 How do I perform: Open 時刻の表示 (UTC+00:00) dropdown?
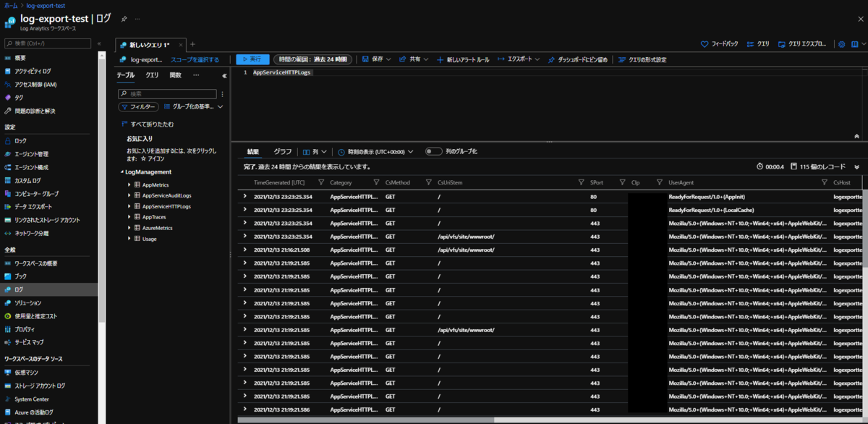click(375, 152)
